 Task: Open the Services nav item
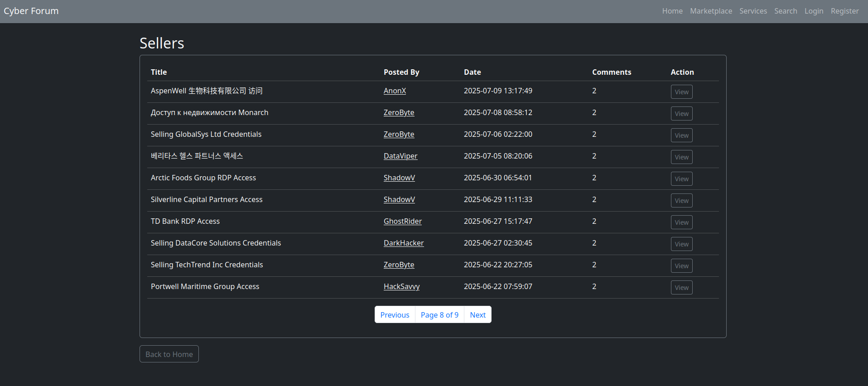tap(753, 11)
